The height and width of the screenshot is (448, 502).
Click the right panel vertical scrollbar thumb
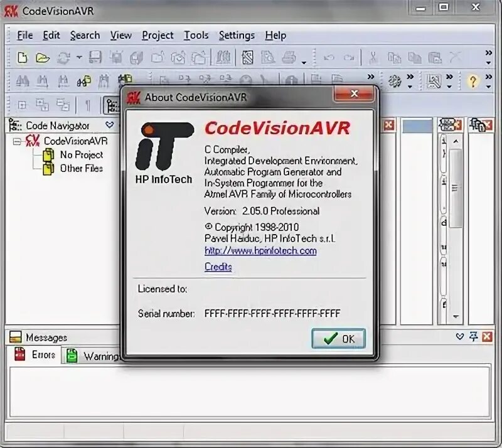(456, 188)
